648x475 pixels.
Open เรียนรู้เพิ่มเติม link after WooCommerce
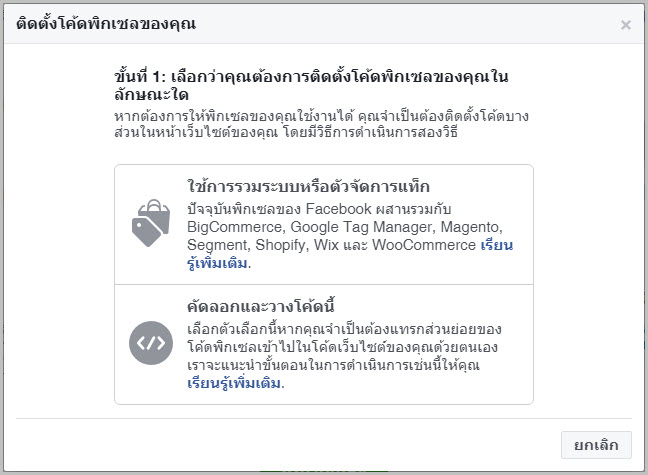[x=350, y=254]
